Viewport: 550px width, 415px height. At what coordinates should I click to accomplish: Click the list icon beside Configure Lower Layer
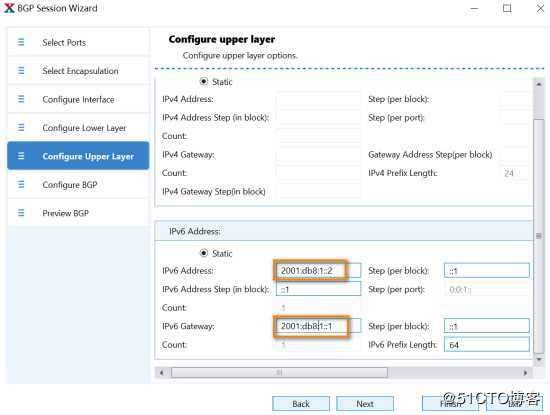(21, 127)
